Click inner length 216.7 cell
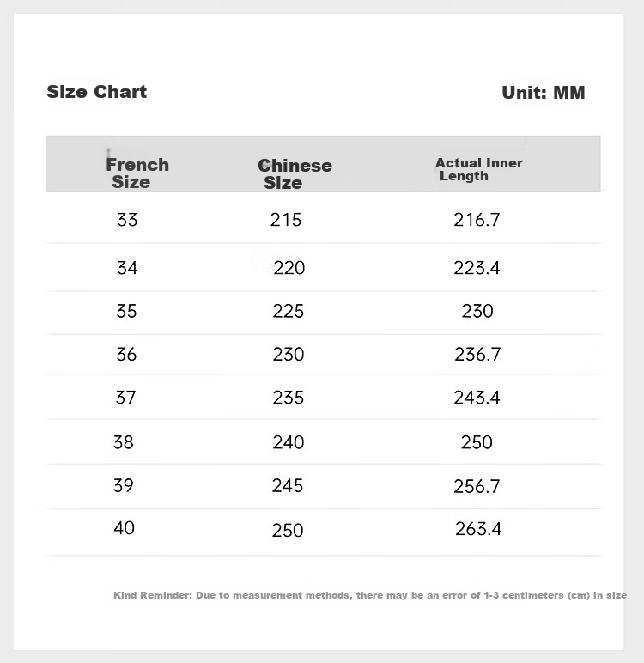The image size is (644, 663). click(x=477, y=220)
